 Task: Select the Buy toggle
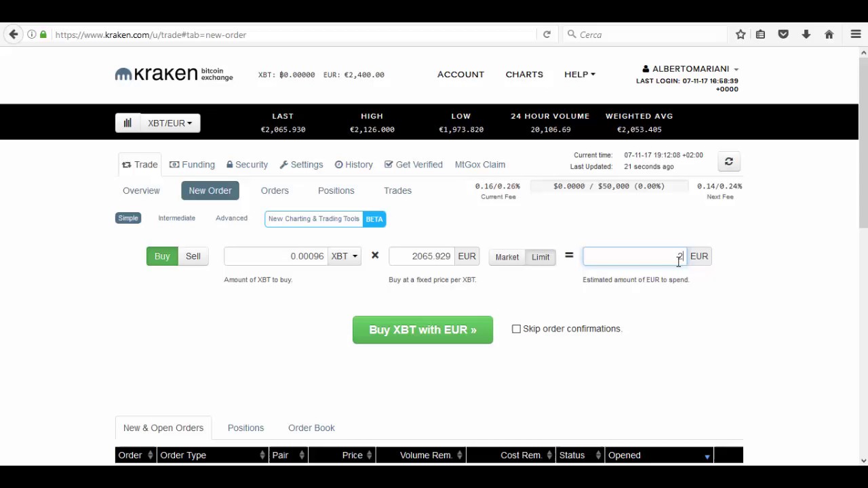pyautogui.click(x=162, y=256)
